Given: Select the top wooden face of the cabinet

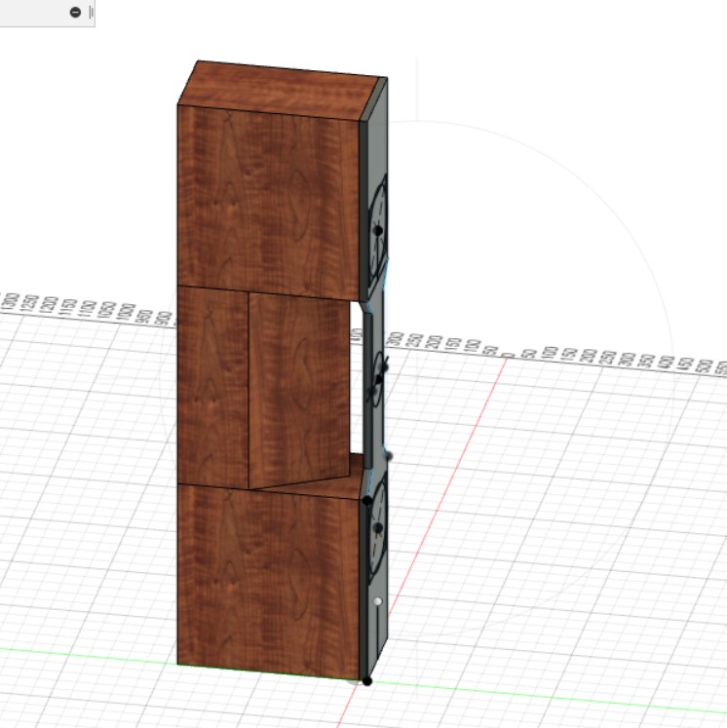Looking at the screenshot, I should [279, 90].
